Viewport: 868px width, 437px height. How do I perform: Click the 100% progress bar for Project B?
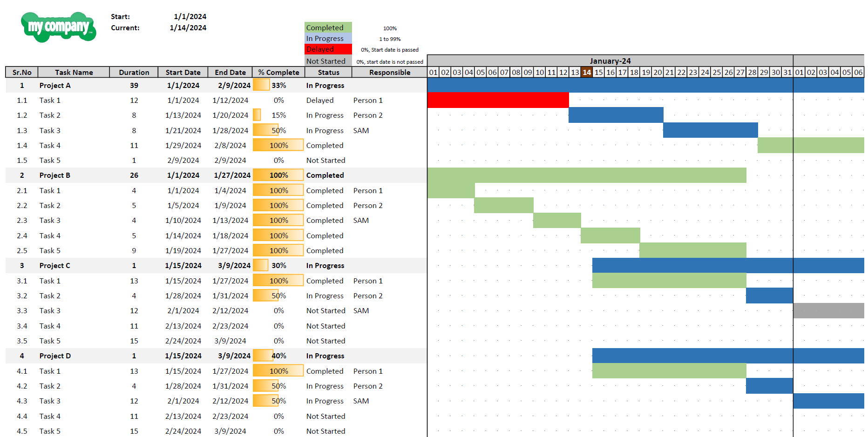pyautogui.click(x=278, y=175)
